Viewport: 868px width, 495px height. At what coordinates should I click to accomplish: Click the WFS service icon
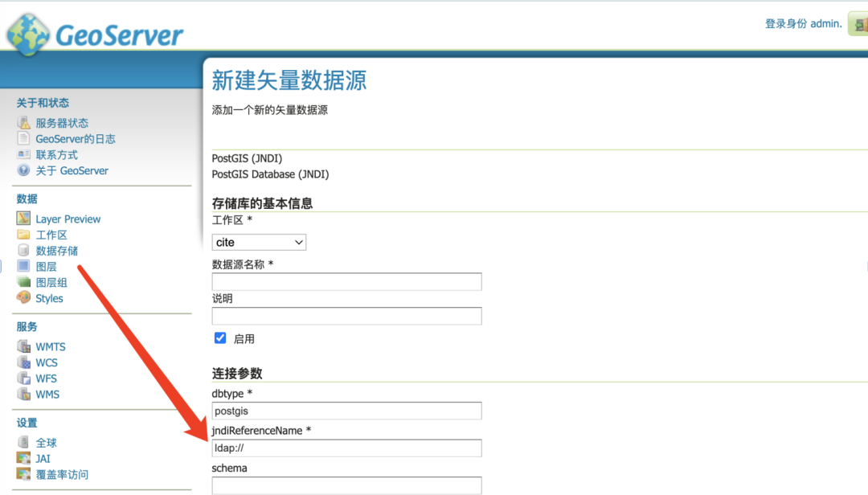click(x=23, y=378)
